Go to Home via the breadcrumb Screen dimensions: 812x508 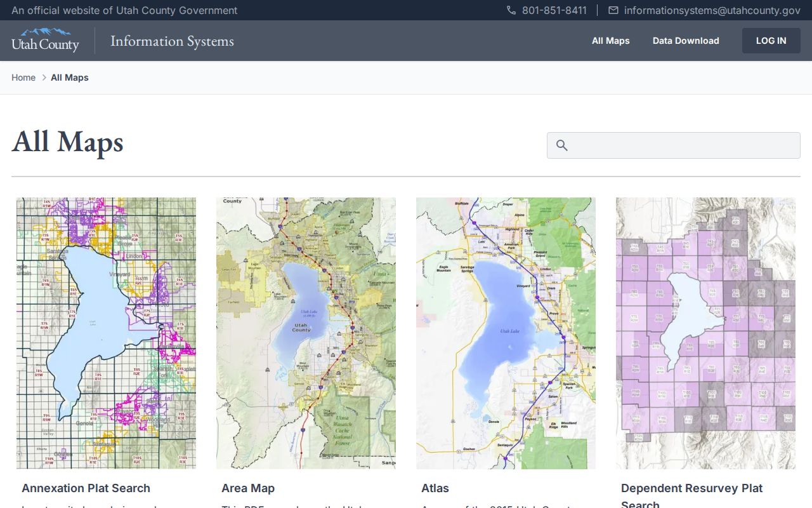23,77
